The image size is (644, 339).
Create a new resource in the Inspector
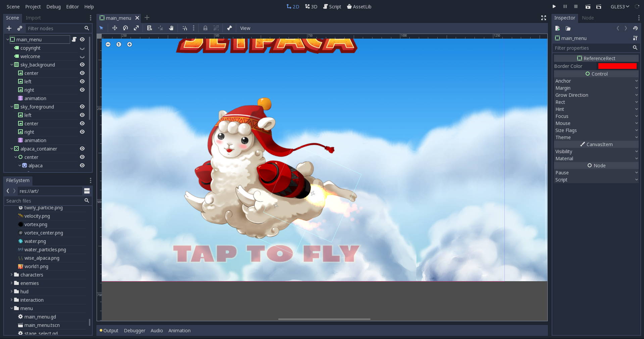(x=557, y=29)
